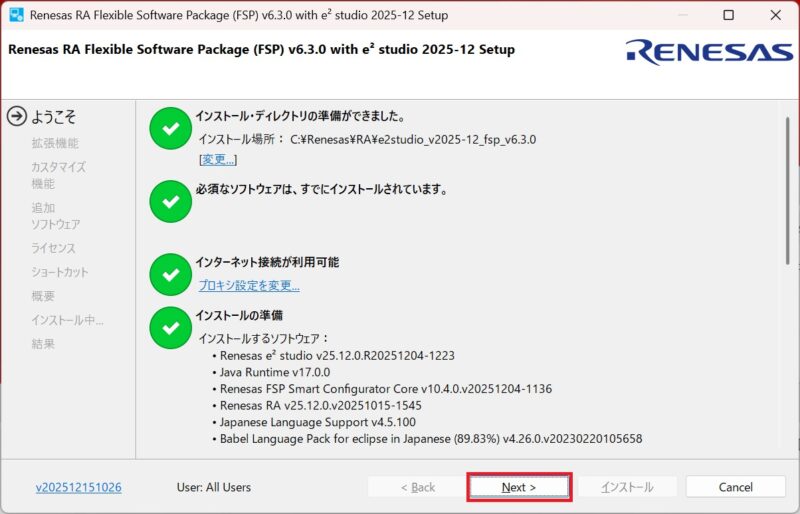Maximize the setup window
Image resolution: width=800 pixels, height=514 pixels.
(729, 15)
